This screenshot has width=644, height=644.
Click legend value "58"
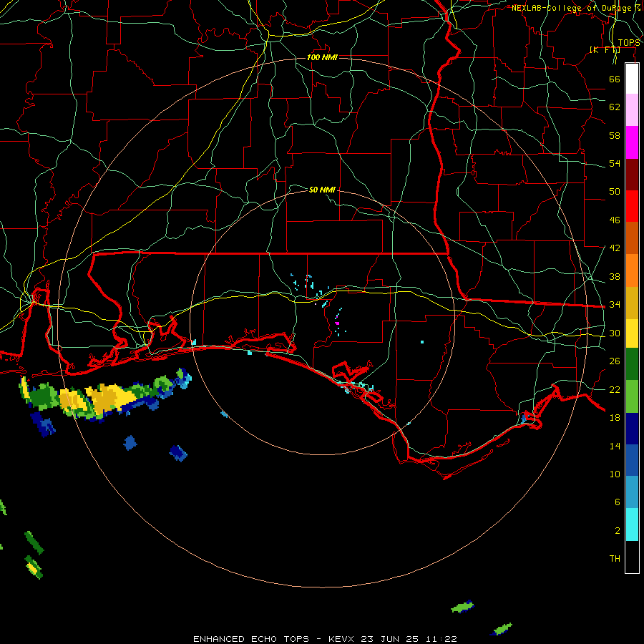pyautogui.click(x=615, y=135)
